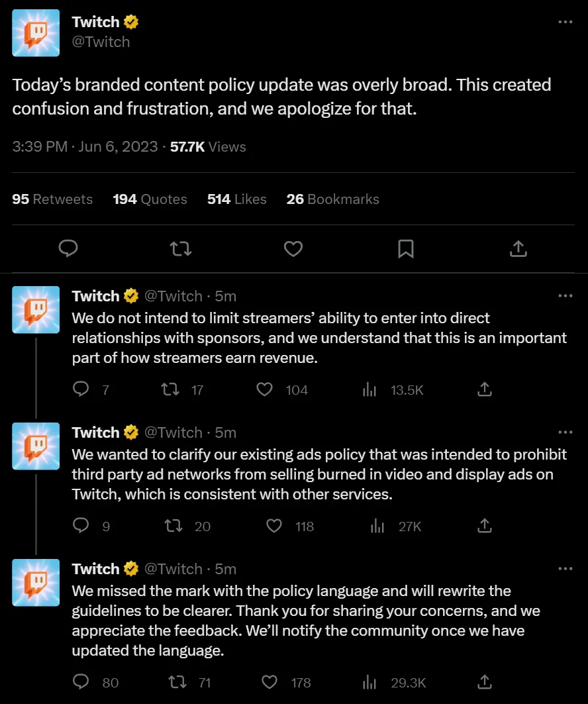Like the reply with 178 likes
This screenshot has height=704, width=588.
(x=269, y=682)
